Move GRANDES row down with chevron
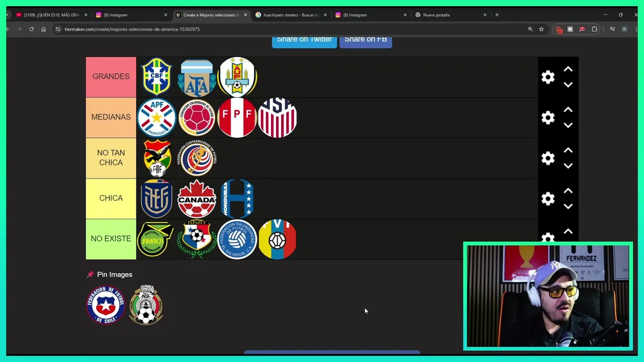Viewport: 644px width, 362px height. point(568,84)
